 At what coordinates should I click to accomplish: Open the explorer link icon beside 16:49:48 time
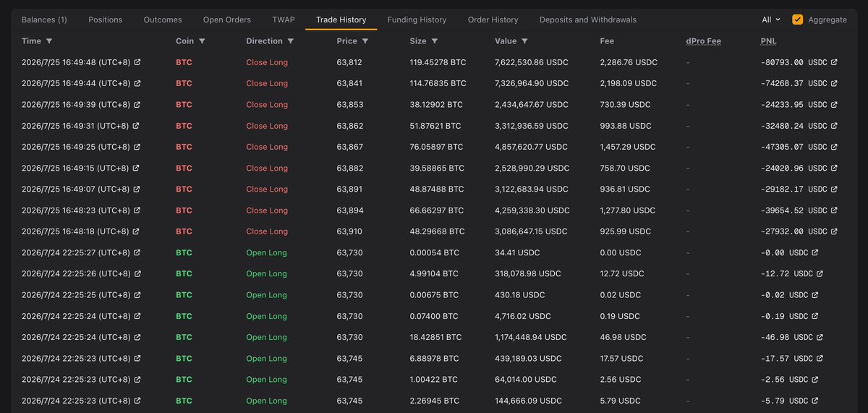[137, 62]
